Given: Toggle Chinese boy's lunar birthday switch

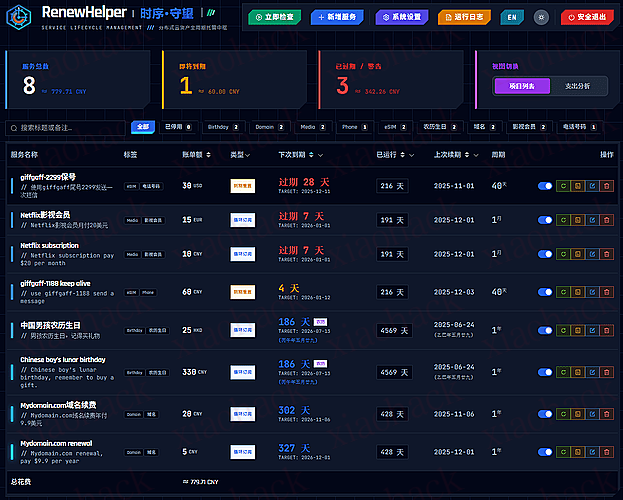Looking at the screenshot, I should 545,372.
